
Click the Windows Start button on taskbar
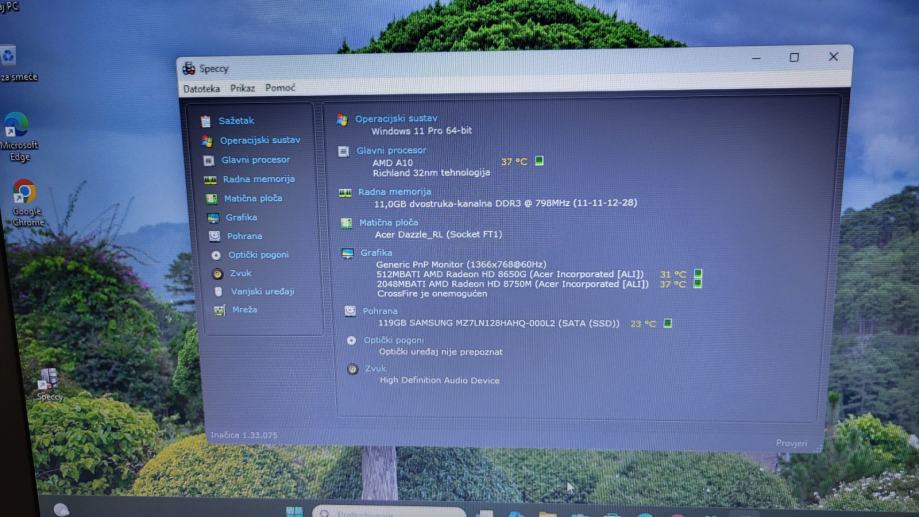click(x=294, y=512)
